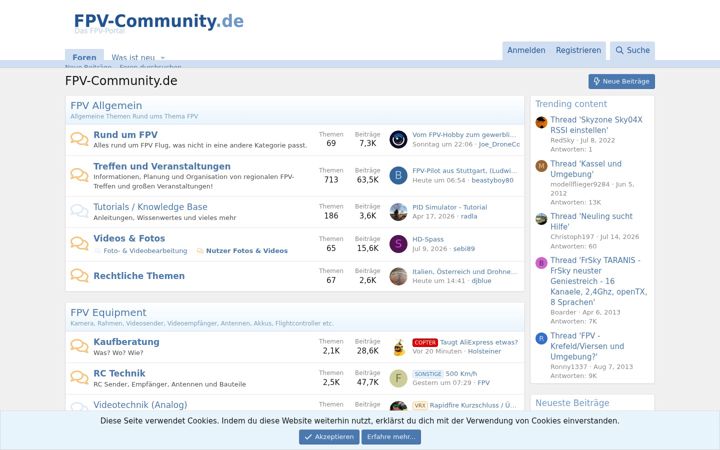Open the Rund um FPV forum
720x450 pixels.
click(125, 135)
